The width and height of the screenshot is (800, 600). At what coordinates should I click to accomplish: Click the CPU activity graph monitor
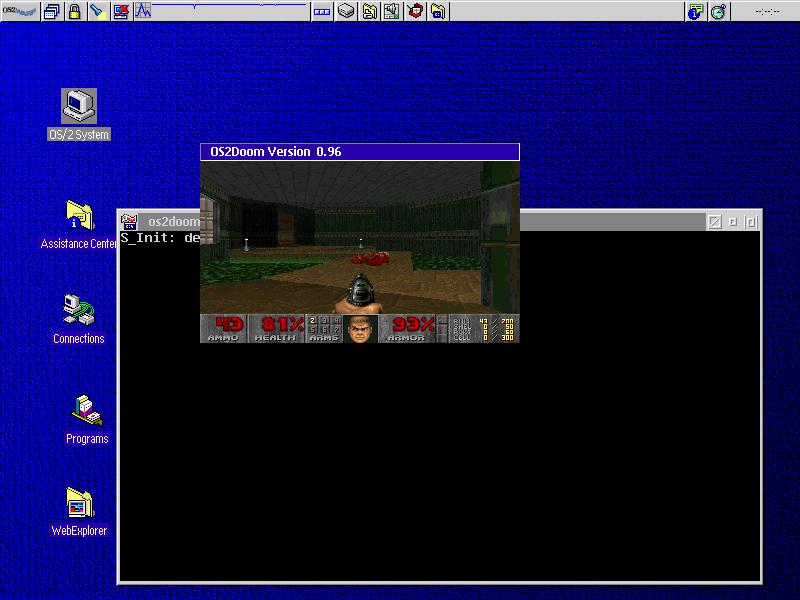221,11
